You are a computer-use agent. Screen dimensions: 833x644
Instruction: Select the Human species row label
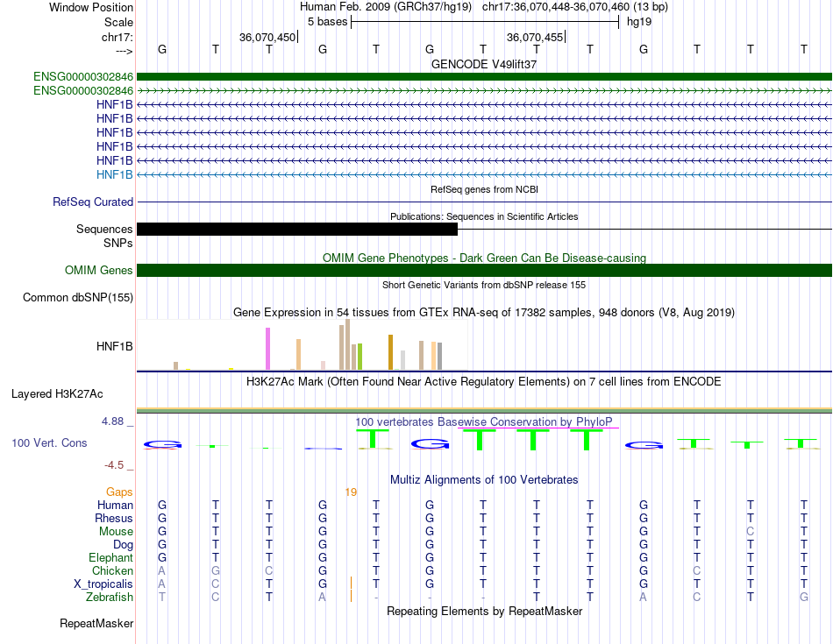point(115,505)
